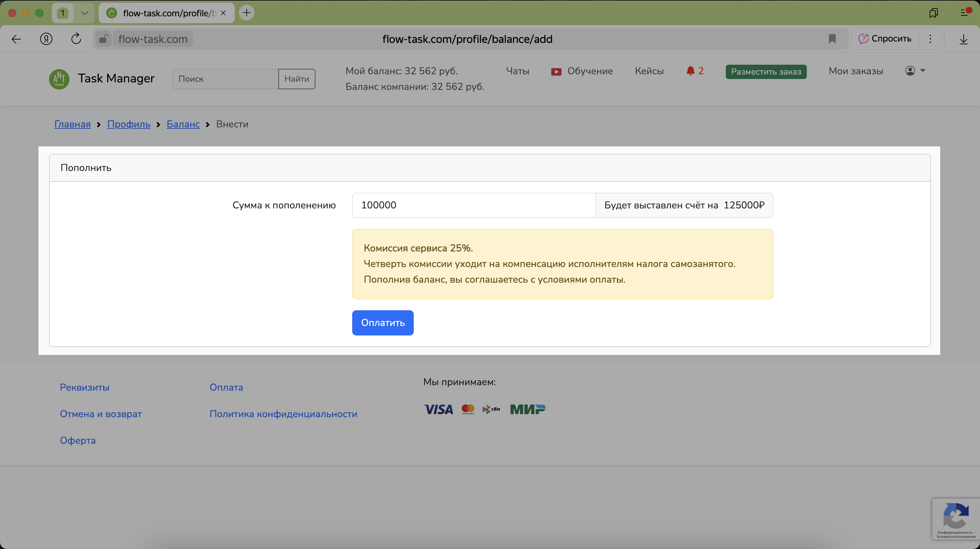Click the browser back arrow
980x549 pixels.
pos(16,39)
